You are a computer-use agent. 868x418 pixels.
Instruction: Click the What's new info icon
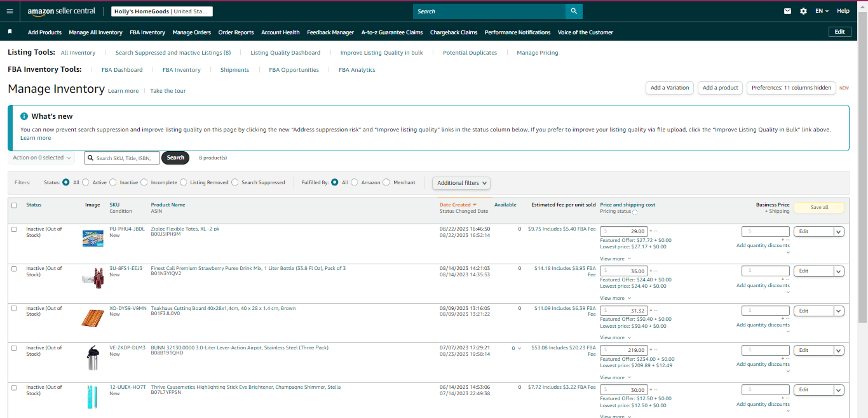point(24,116)
